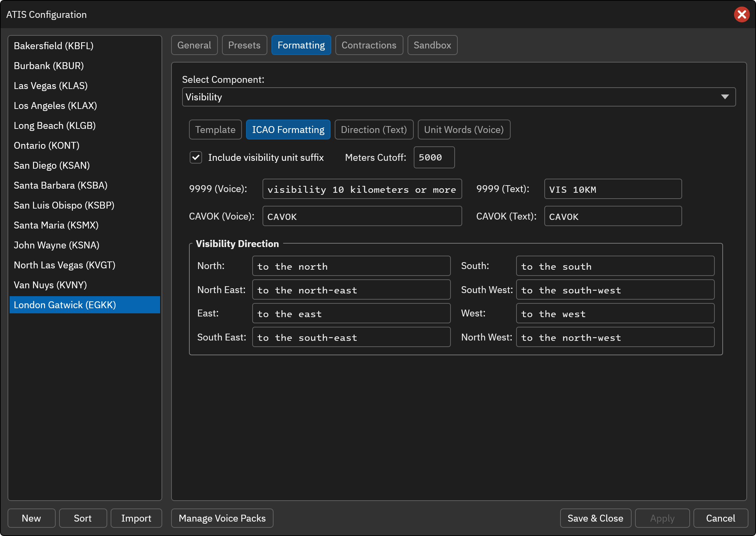Click the CAVOK (Voice) field
756x536 pixels.
point(362,216)
